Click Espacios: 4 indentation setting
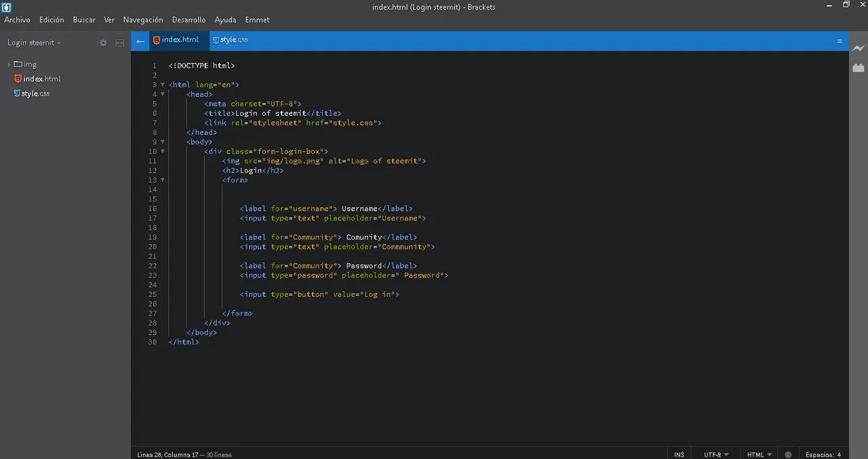This screenshot has height=459, width=868. click(823, 454)
